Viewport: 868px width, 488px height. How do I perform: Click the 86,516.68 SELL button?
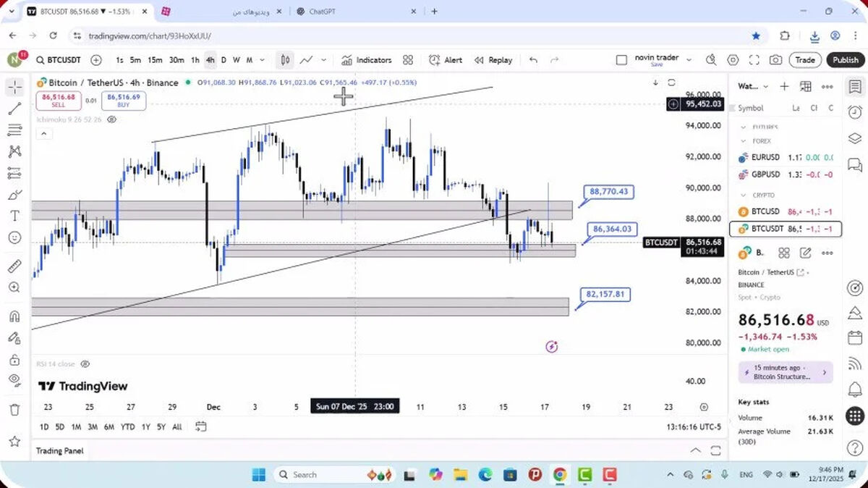(x=58, y=101)
